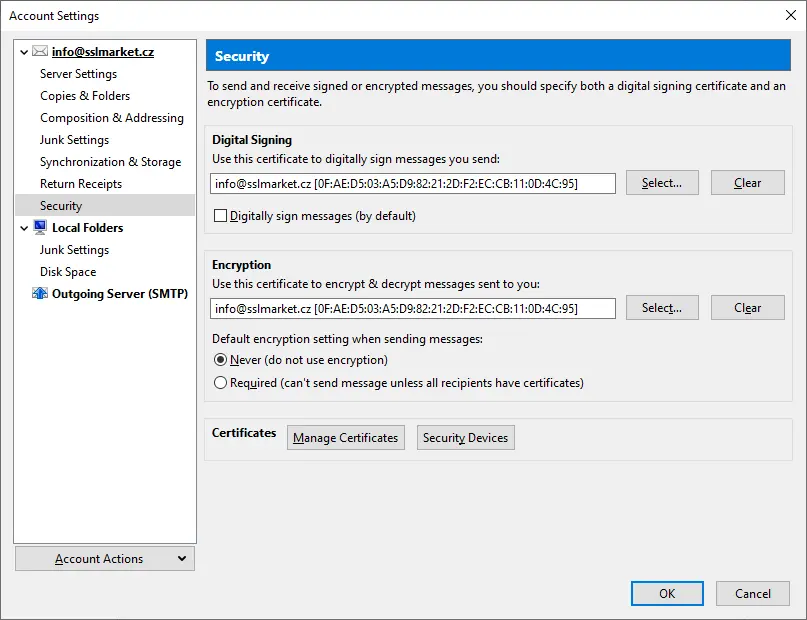
Task: Click the blue Security header
Action: click(498, 55)
